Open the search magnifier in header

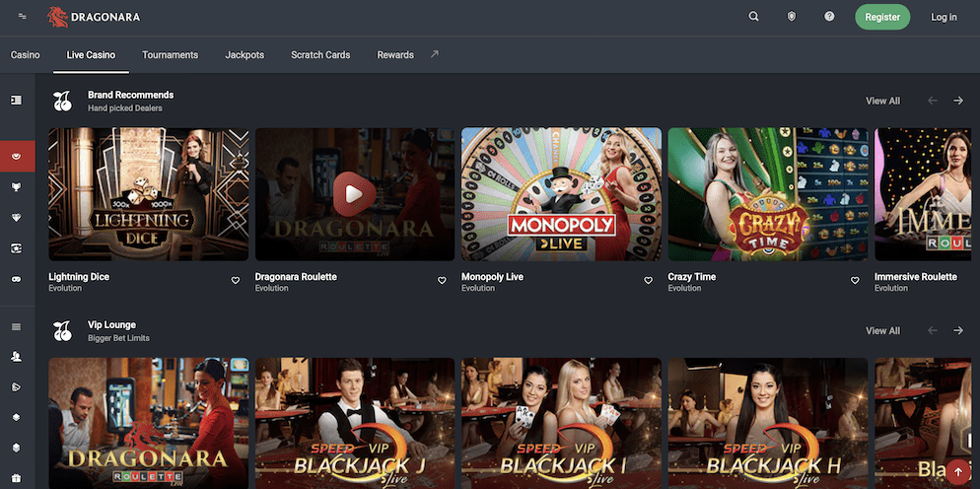[x=754, y=17]
